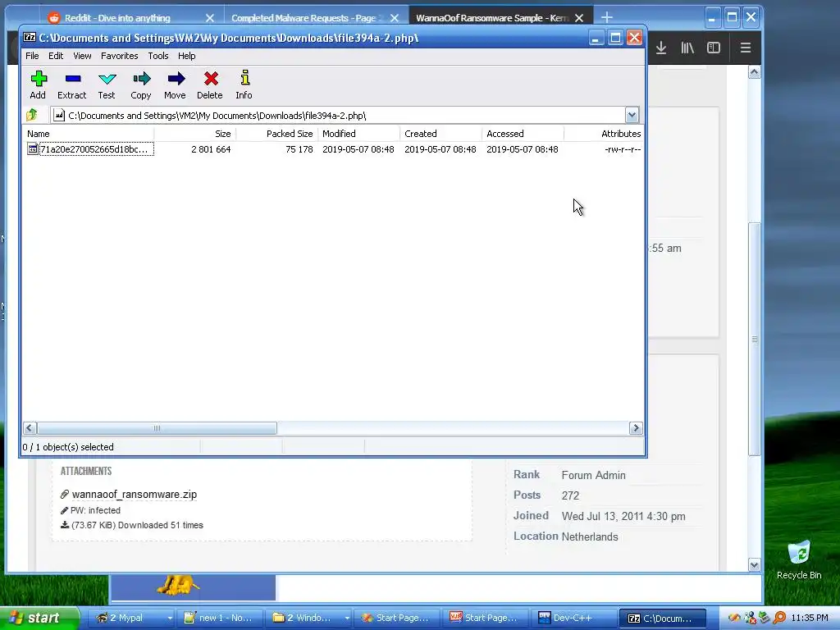The width and height of the screenshot is (840, 630).
Task: Open archive Info from the toolbar
Action: [244, 84]
